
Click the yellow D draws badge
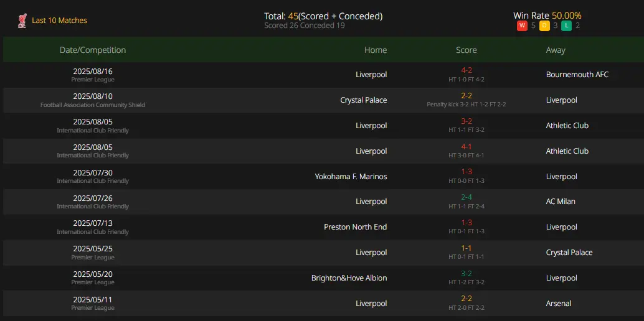coord(544,26)
